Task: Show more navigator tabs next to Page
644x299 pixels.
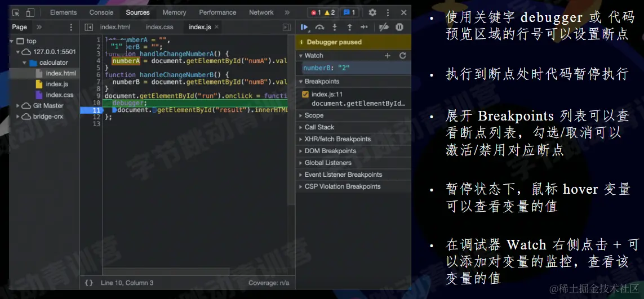Action: [x=39, y=27]
